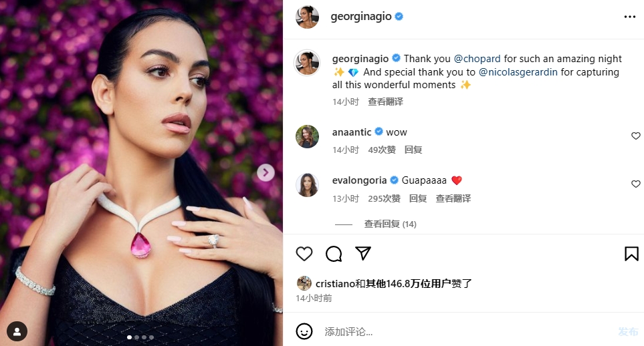644x346 pixels.
Task: Advance to next photo arrow
Action: tap(265, 172)
